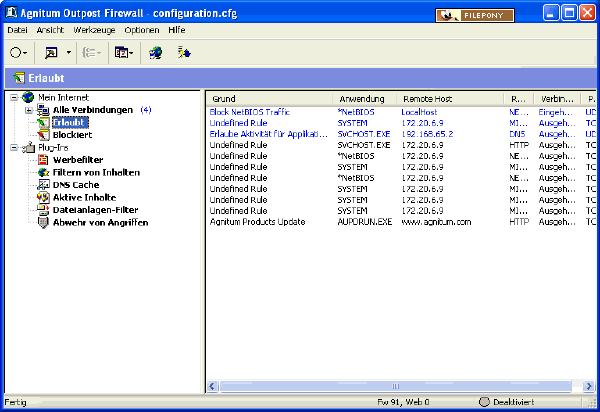Click the horizontal scrollbar right arrow
Viewport: 600px width, 412px height.
(x=589, y=386)
